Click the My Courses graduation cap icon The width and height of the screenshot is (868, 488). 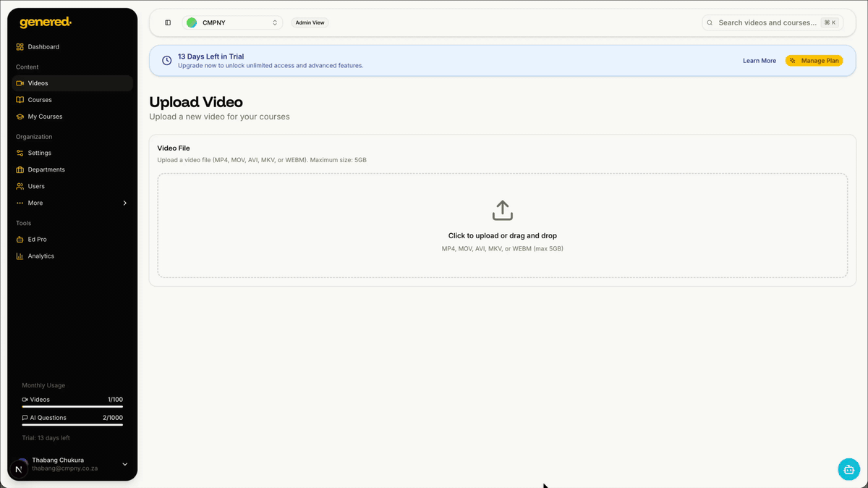pyautogui.click(x=20, y=117)
